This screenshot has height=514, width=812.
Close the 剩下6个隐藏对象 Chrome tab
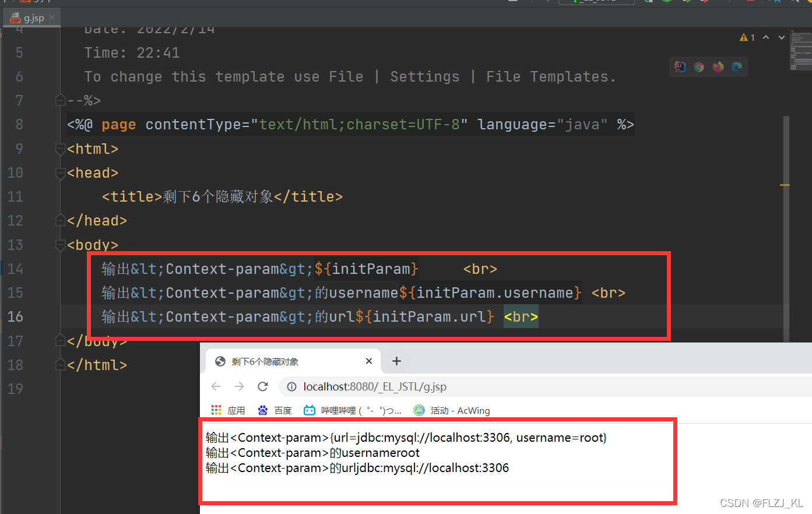(x=369, y=361)
